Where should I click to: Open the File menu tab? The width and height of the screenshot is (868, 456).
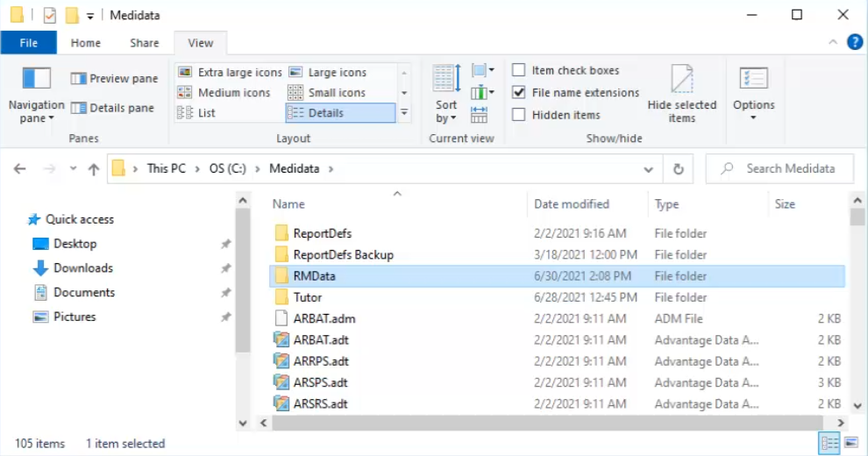click(29, 43)
